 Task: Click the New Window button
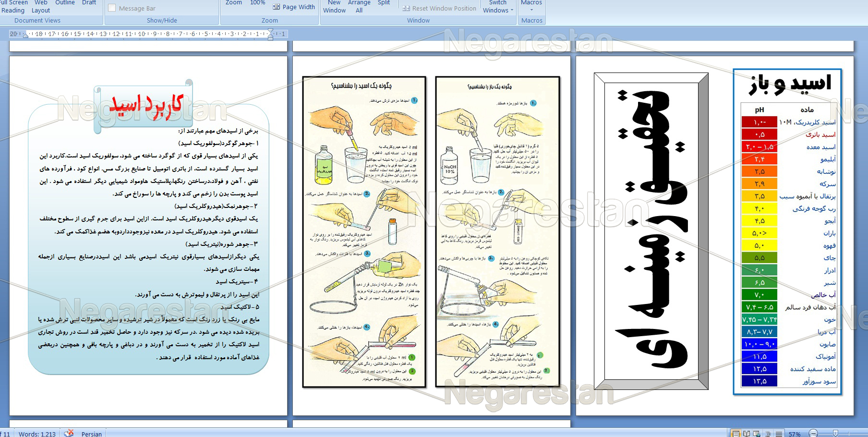tap(334, 6)
